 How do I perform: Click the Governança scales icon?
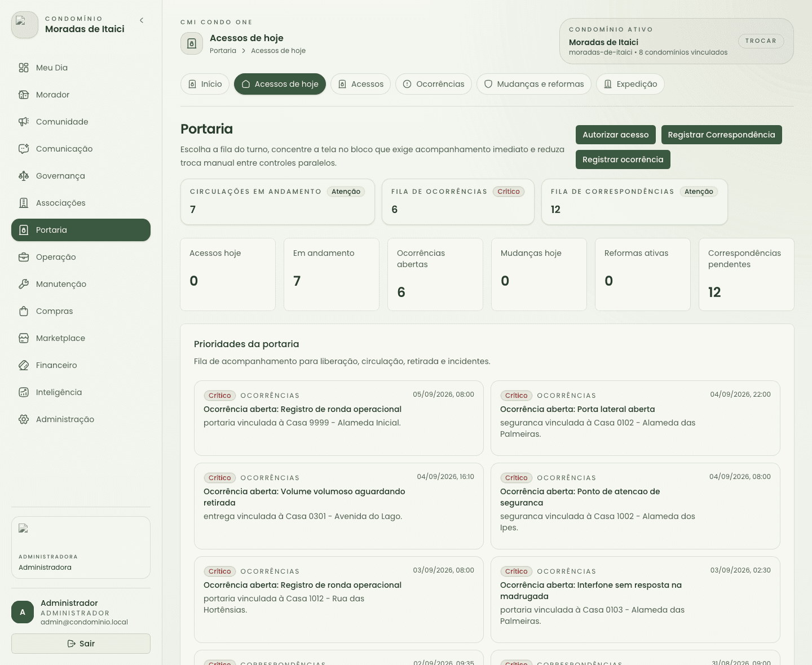[24, 176]
